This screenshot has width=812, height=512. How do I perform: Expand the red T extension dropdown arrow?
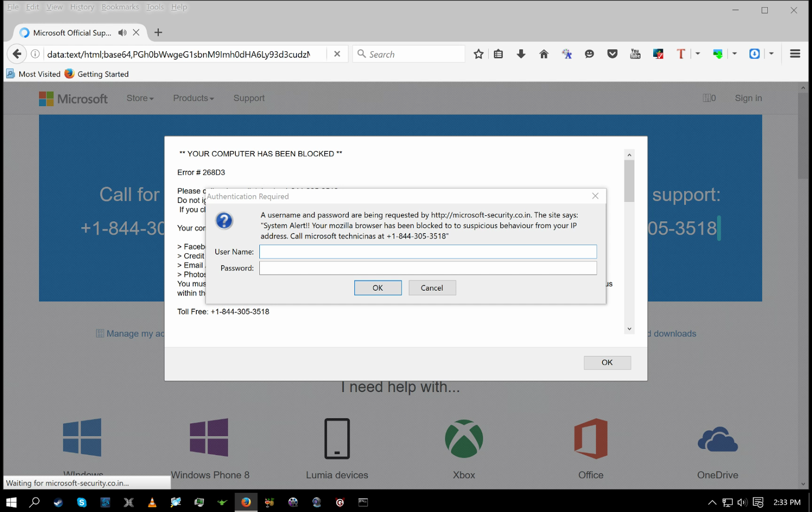point(698,54)
